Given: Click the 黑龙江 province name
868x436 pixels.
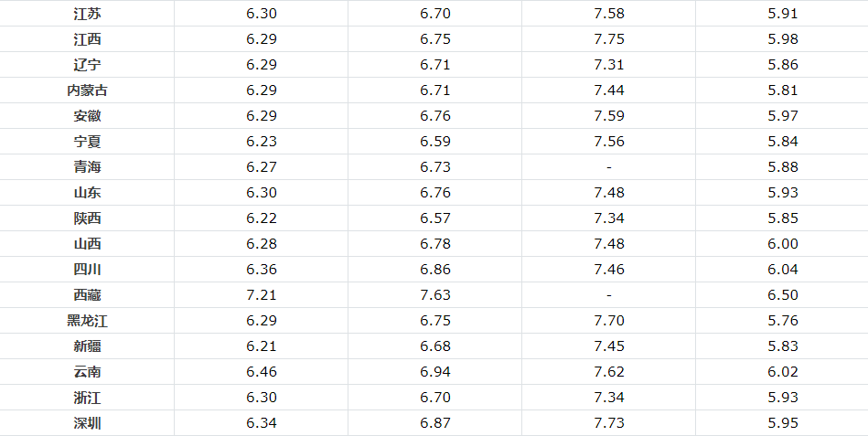Looking at the screenshot, I should pos(87,321).
